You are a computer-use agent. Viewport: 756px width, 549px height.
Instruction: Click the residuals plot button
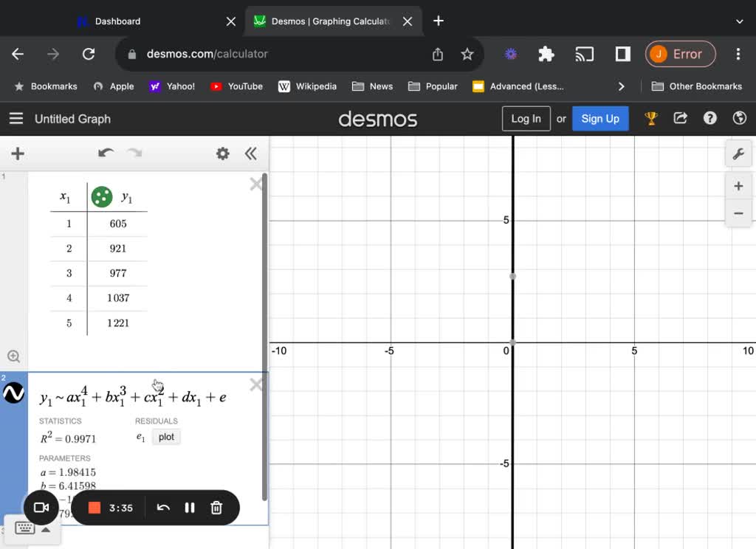[166, 437]
